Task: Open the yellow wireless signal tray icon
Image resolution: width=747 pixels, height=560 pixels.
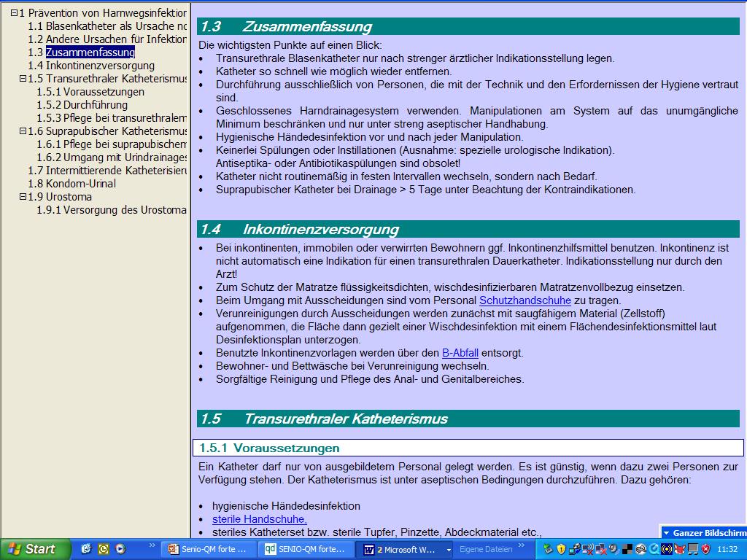Action: 667,549
